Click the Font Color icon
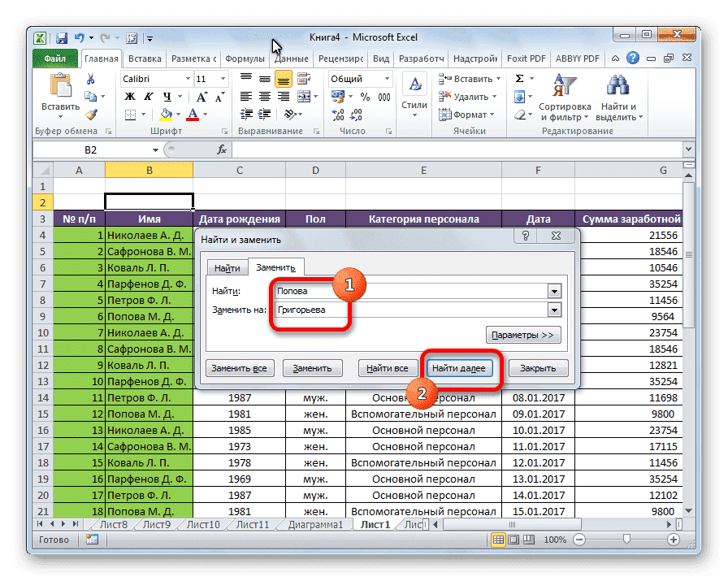The image size is (728, 581). coord(193,114)
